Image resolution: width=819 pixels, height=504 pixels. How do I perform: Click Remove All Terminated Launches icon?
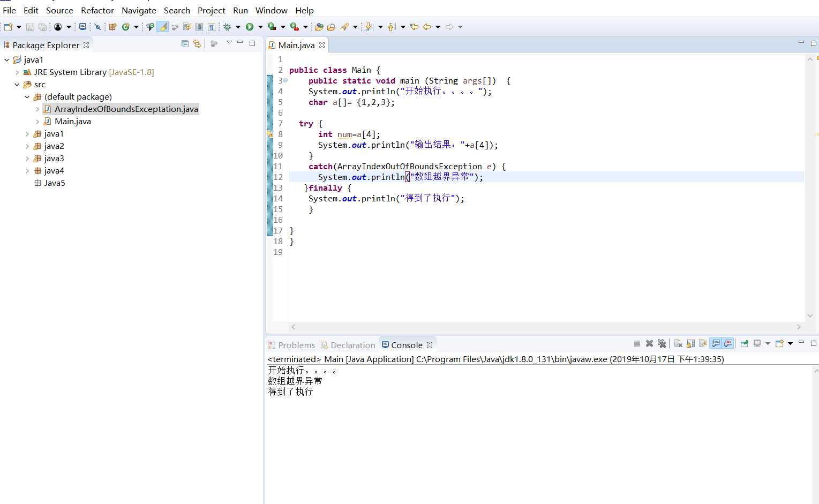tap(662, 344)
